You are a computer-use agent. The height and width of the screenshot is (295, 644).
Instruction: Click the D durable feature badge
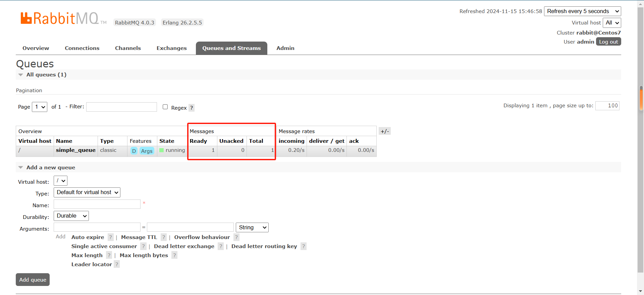134,151
